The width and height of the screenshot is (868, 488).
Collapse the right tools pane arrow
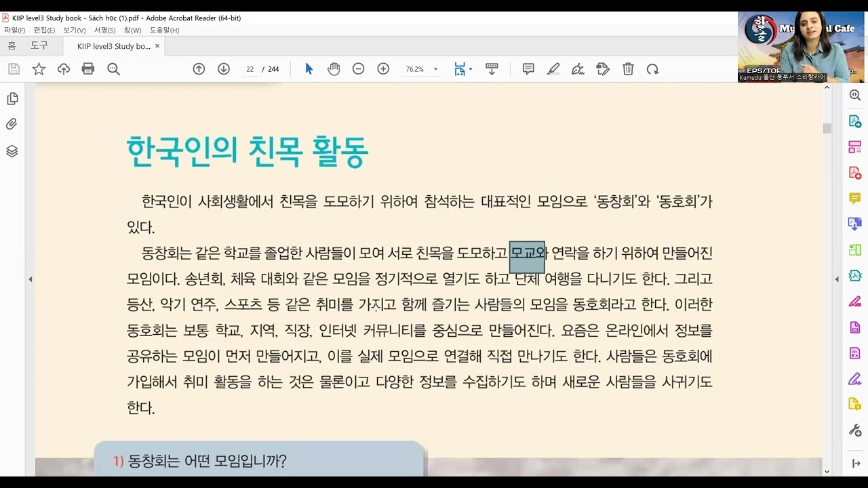click(837, 279)
